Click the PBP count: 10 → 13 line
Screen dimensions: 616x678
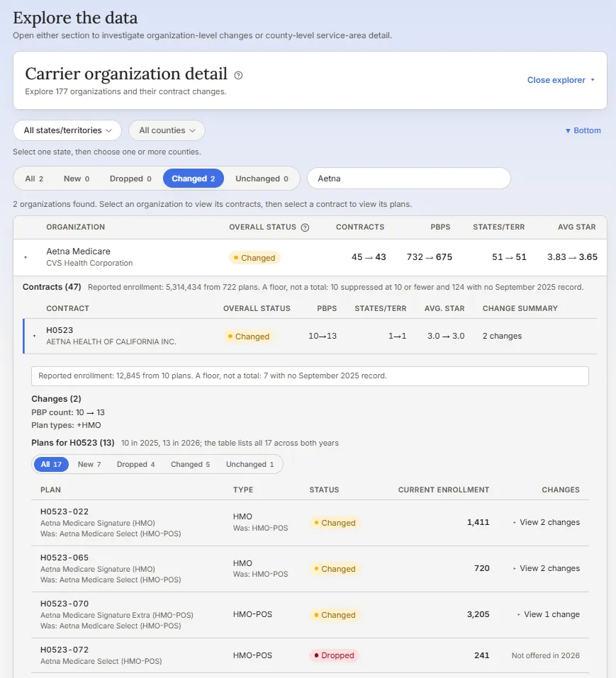(x=68, y=412)
